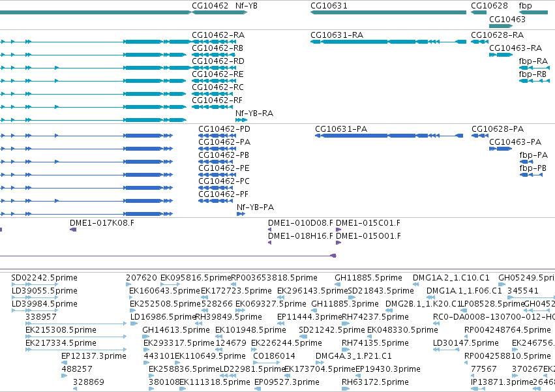
Task: Click the DME1-017K08.F feature label
Action: [x=102, y=223]
